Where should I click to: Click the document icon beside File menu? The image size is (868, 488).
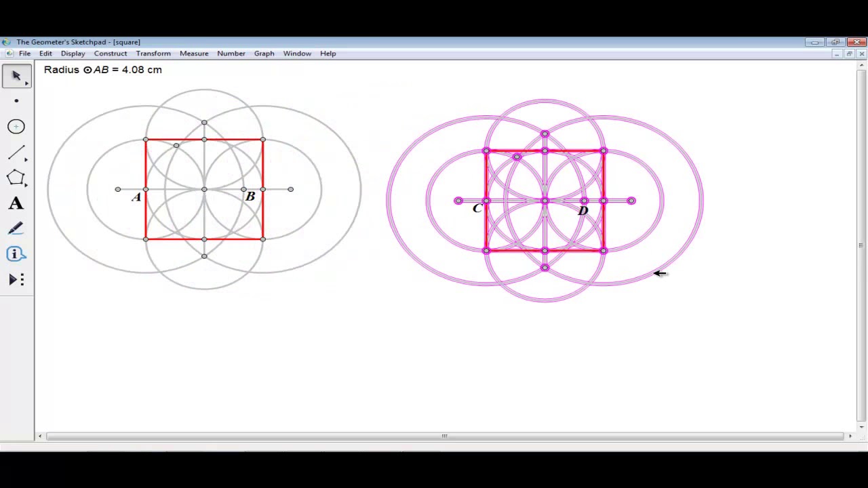point(9,54)
